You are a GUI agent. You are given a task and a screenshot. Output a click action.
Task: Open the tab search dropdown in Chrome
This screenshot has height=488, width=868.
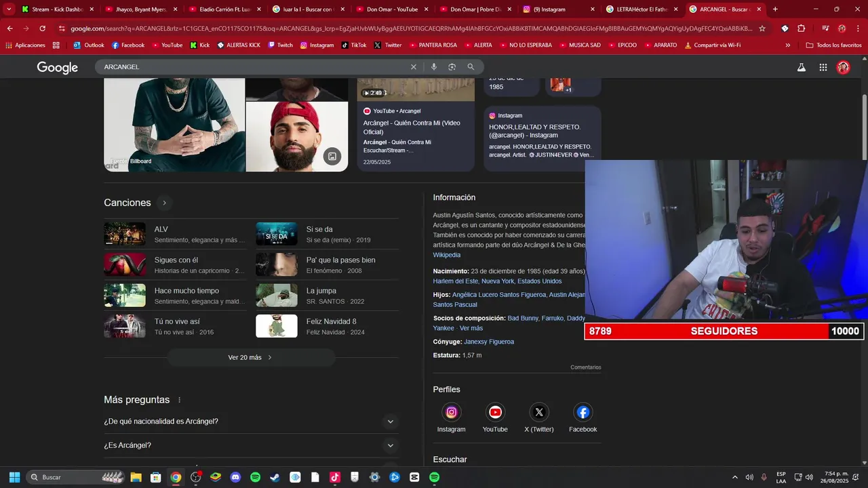(x=9, y=9)
